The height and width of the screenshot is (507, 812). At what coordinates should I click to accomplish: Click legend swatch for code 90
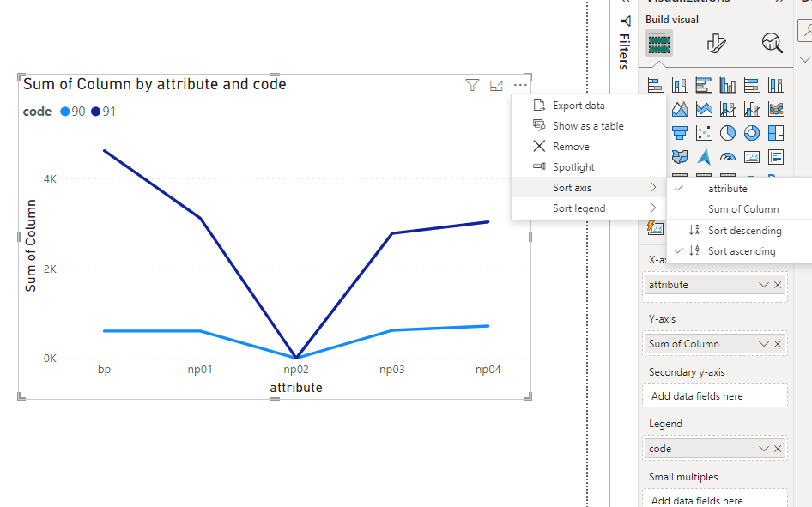(64, 112)
